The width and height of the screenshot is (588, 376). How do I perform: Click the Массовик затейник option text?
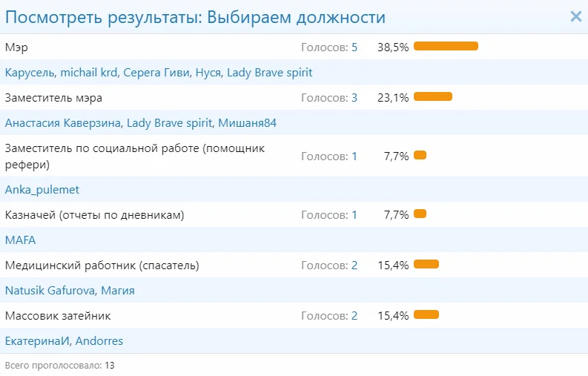click(x=58, y=316)
